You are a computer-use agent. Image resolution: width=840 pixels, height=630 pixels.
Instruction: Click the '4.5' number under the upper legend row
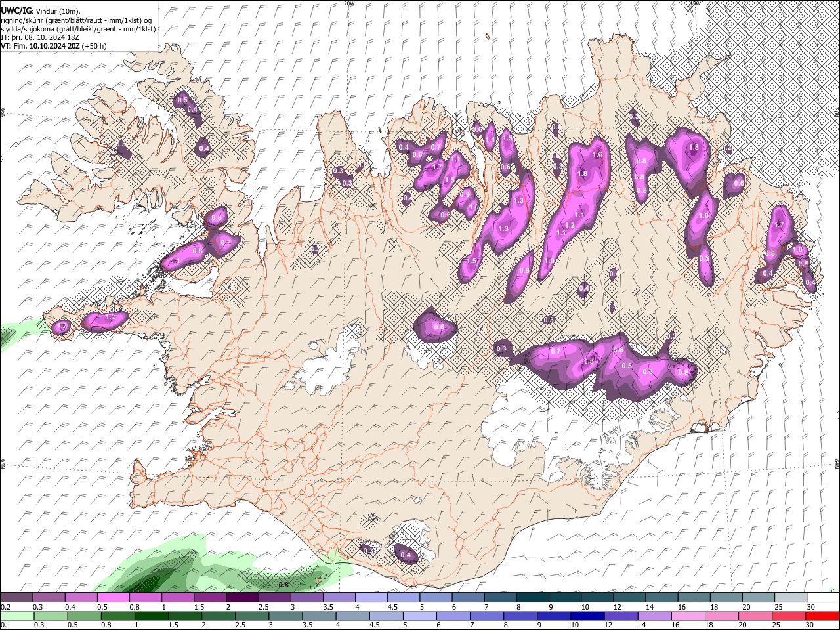pyautogui.click(x=392, y=608)
